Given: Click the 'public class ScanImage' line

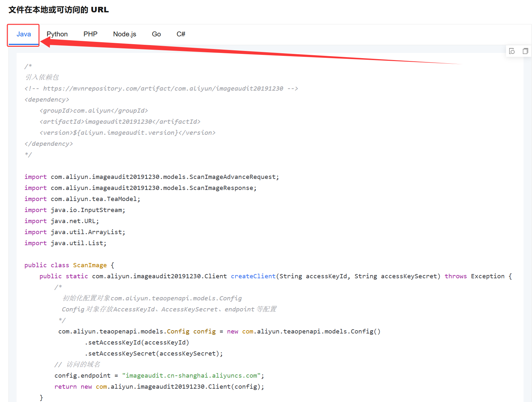Looking at the screenshot, I should [x=69, y=265].
